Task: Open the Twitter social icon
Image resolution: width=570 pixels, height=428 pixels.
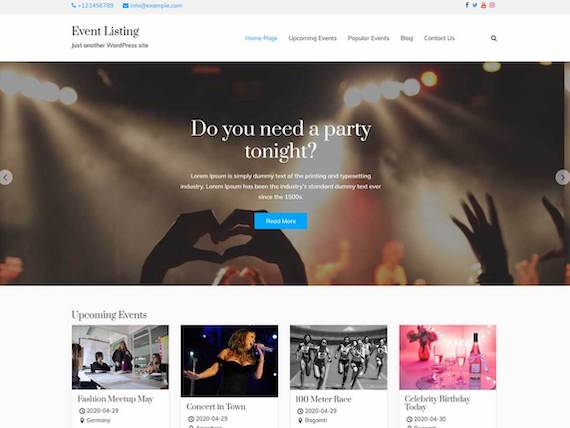Action: (x=475, y=5)
